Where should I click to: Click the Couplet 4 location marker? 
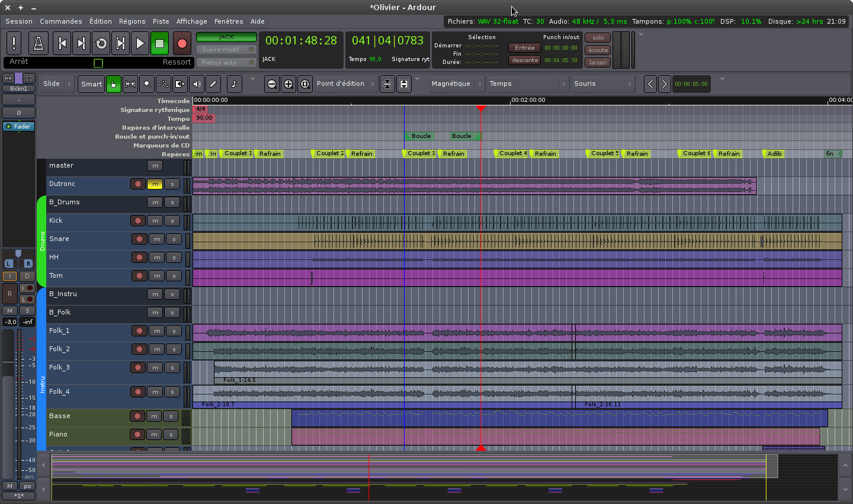pos(512,153)
